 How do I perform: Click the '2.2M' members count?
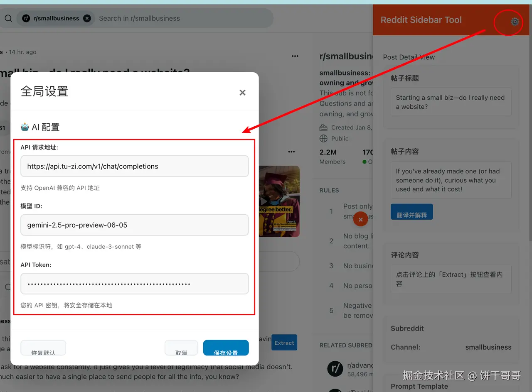[328, 152]
